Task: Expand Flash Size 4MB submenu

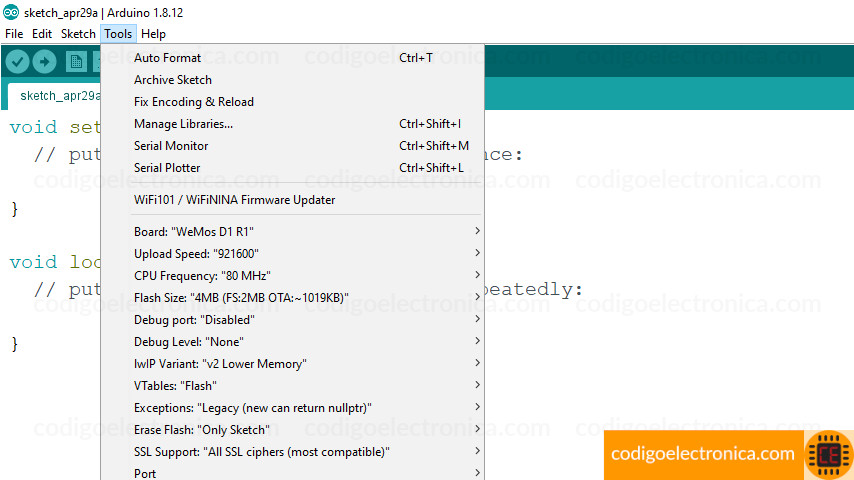Action: (x=292, y=298)
